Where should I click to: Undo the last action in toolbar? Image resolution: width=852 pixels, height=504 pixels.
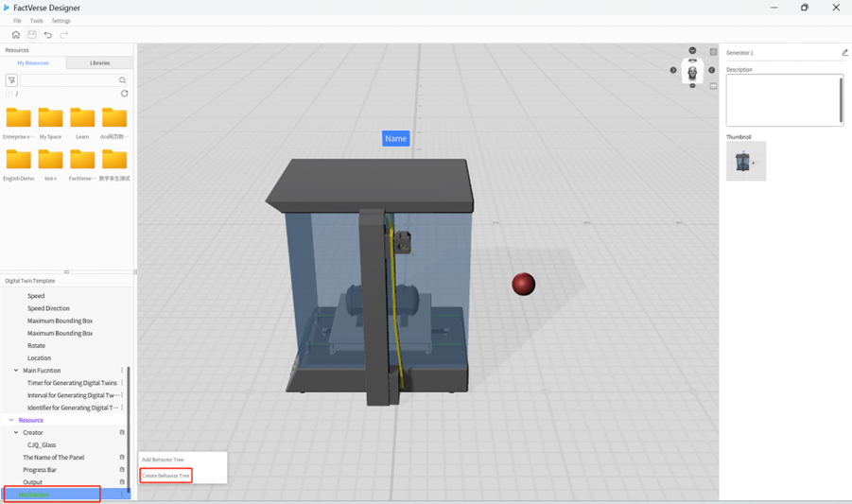pyautogui.click(x=48, y=35)
